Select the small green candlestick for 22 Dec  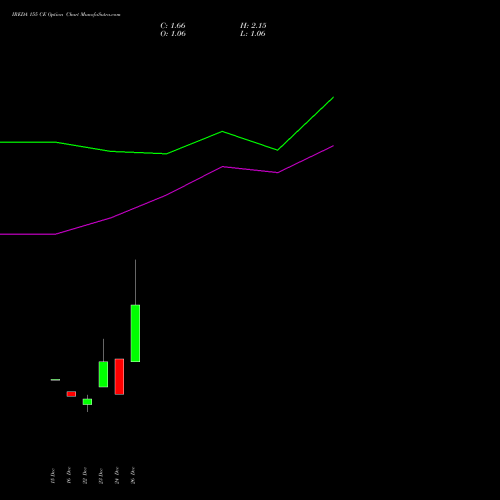[87, 402]
